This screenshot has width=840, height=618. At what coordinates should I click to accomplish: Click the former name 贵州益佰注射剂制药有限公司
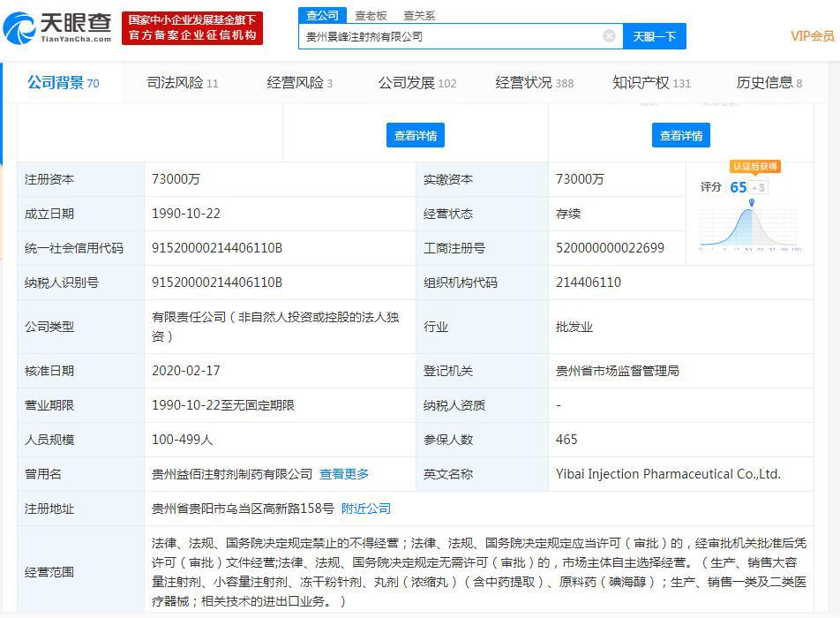click(232, 474)
